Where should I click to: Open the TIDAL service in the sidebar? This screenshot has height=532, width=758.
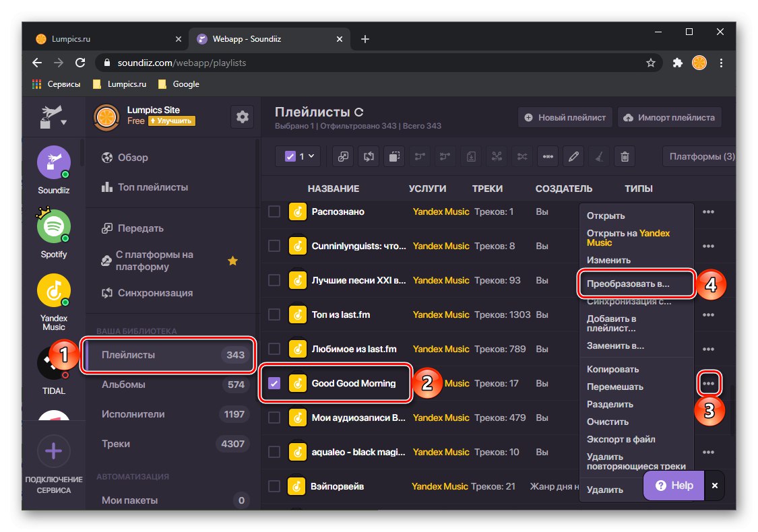(53, 362)
